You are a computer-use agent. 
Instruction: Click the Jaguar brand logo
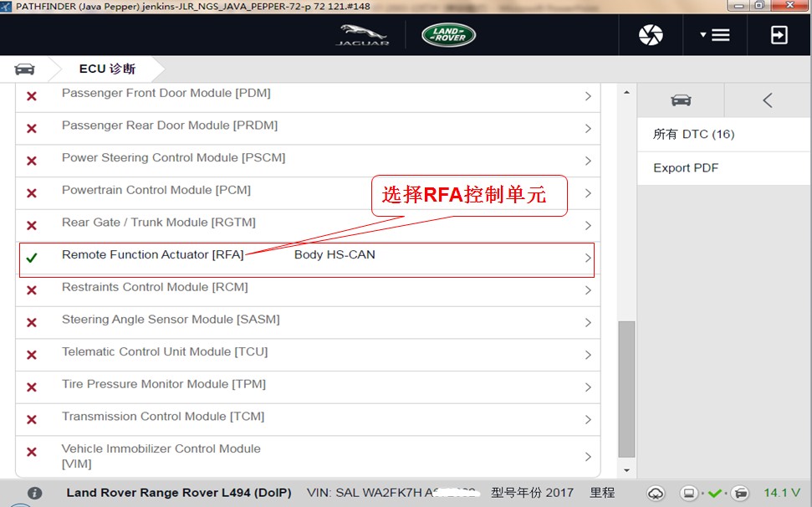coord(362,34)
